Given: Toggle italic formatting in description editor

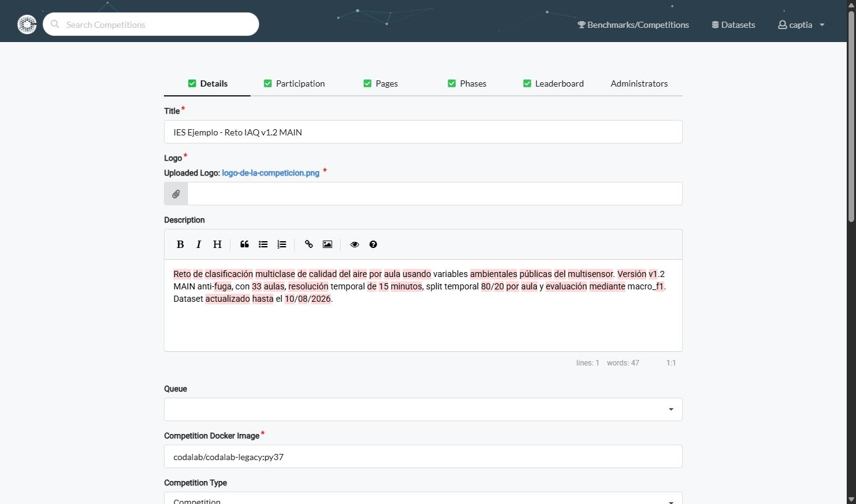Looking at the screenshot, I should 199,244.
